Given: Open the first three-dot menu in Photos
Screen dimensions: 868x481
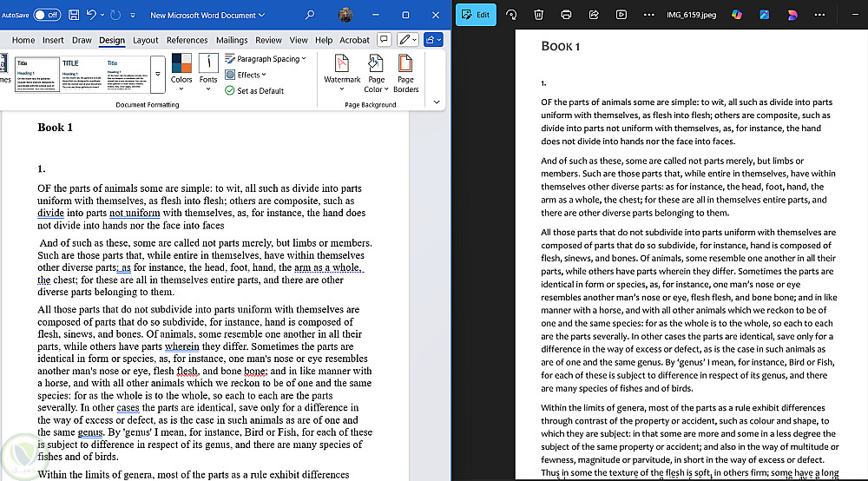Looking at the screenshot, I should [648, 15].
